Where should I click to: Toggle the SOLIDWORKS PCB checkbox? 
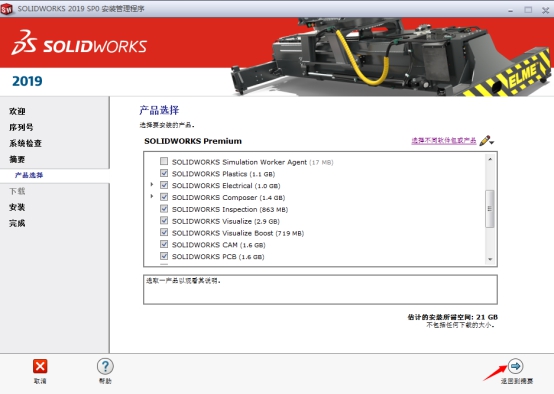point(164,256)
